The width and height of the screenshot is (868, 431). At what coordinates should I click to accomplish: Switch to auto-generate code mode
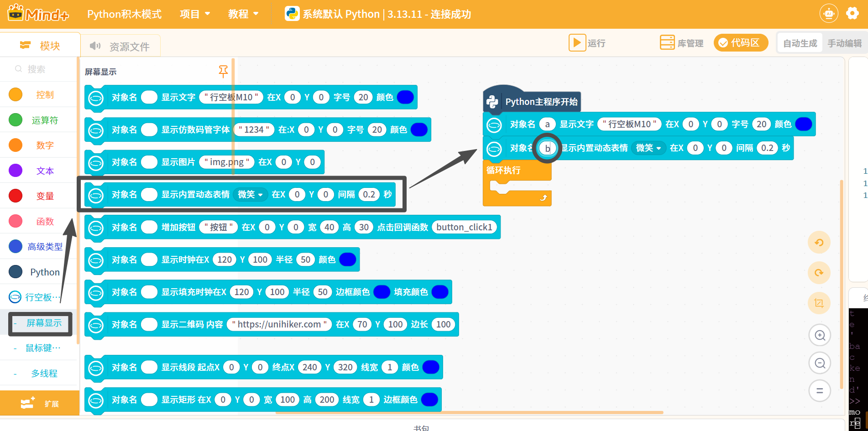click(800, 43)
